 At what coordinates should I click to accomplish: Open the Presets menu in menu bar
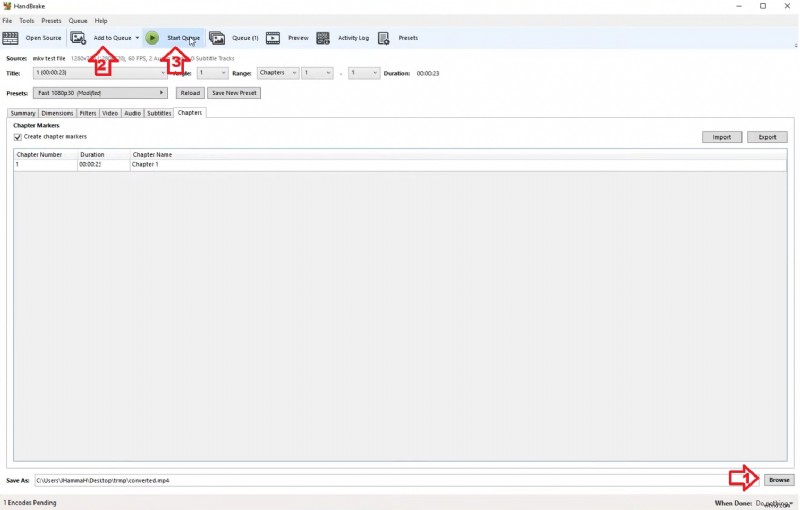[51, 21]
